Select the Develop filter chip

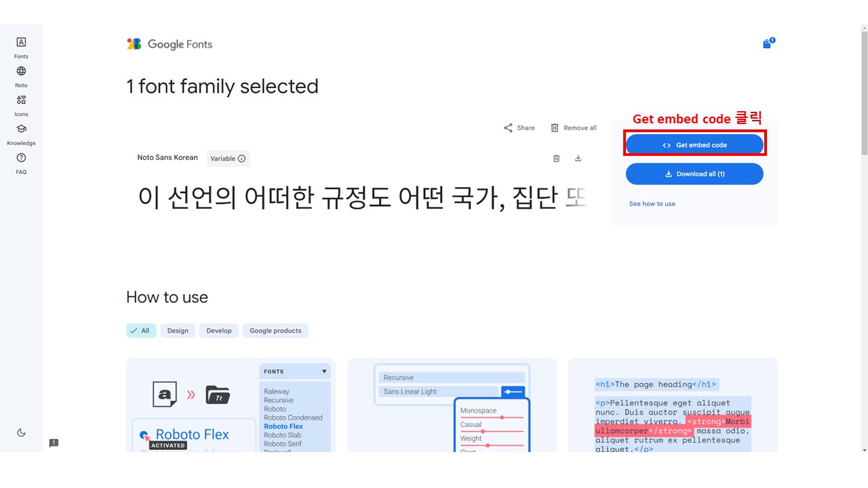click(219, 331)
